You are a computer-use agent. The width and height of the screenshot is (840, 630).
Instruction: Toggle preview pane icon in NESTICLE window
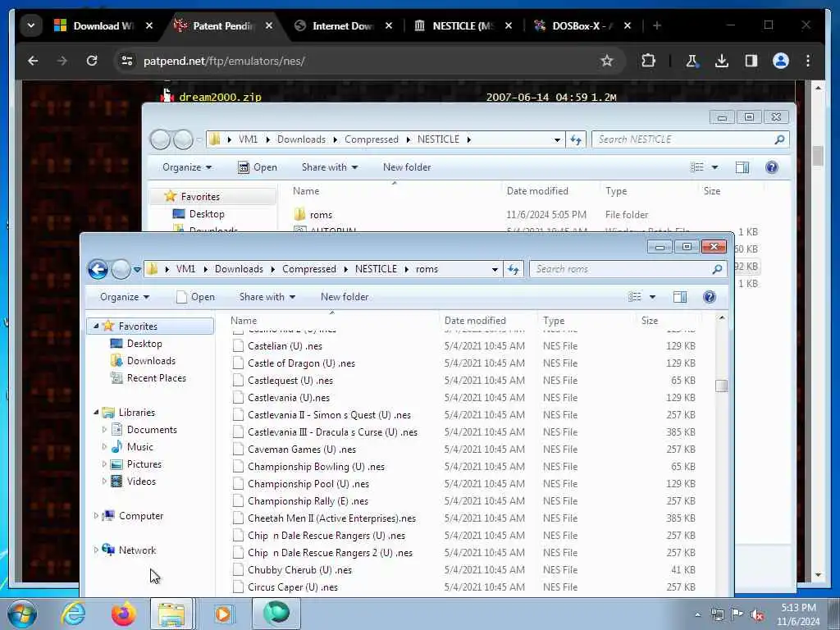coord(742,167)
